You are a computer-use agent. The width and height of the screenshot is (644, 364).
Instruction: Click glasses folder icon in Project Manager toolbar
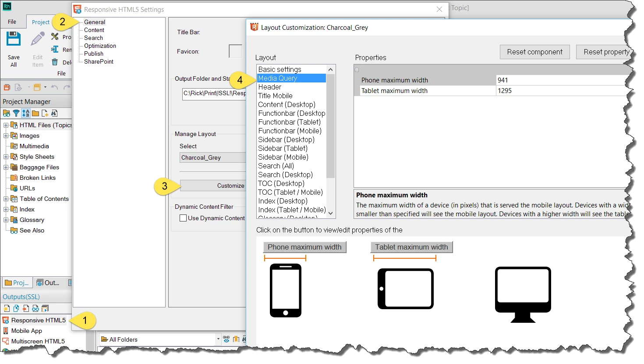click(7, 113)
